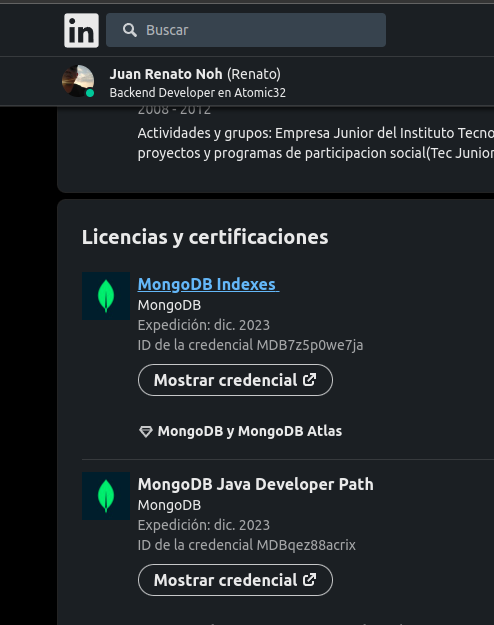Click the Actividades y grupos description text

316,143
